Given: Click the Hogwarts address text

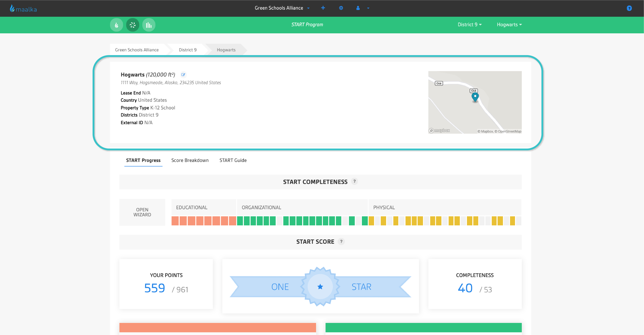Looking at the screenshot, I should 171,83.
